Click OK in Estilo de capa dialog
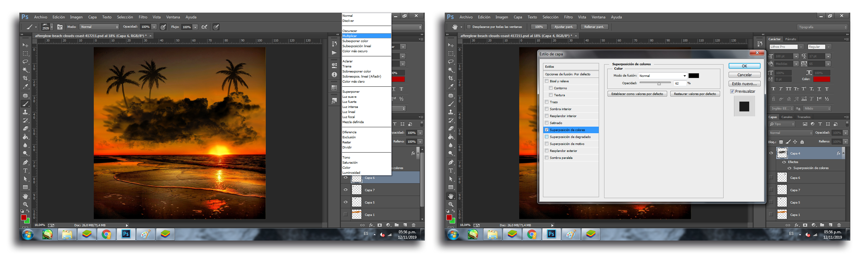The image size is (868, 257). [x=744, y=66]
